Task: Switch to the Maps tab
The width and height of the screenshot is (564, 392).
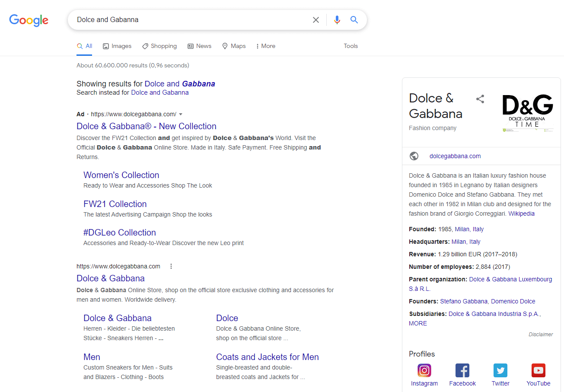Action: [x=234, y=46]
